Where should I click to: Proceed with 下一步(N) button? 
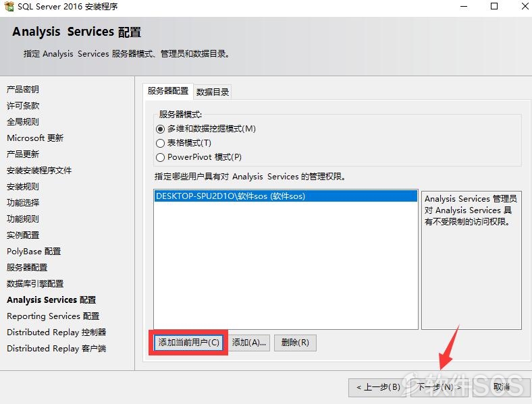439,387
